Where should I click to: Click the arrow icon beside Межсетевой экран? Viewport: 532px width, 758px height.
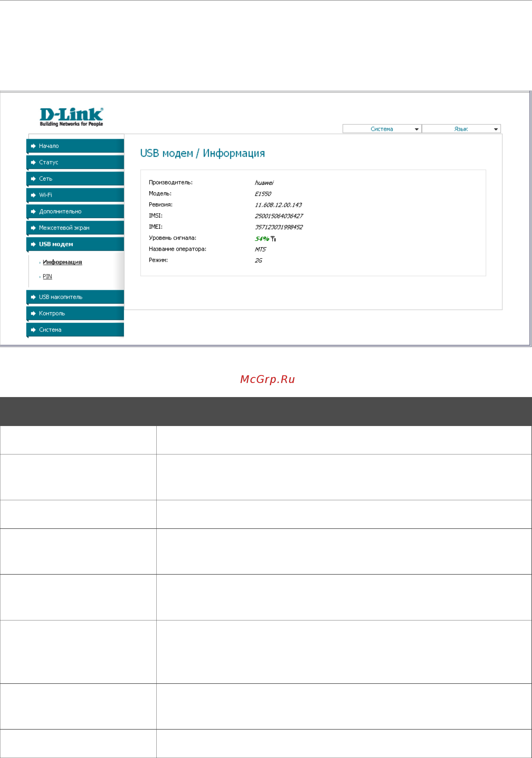(x=33, y=228)
